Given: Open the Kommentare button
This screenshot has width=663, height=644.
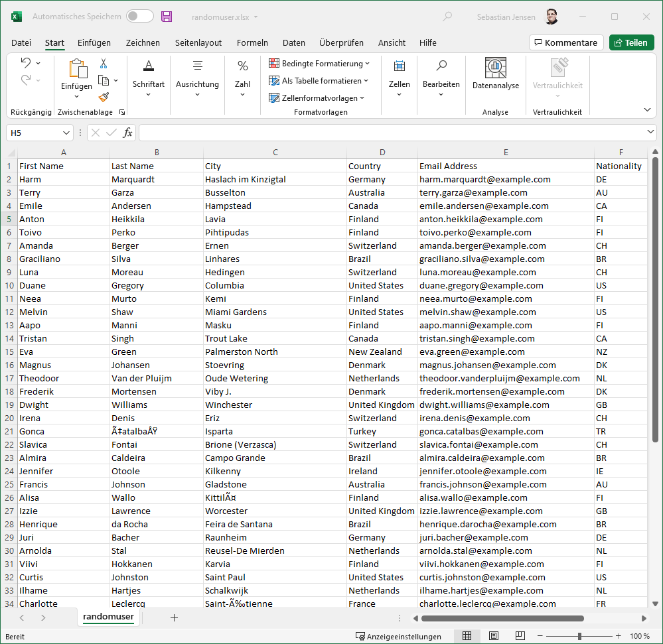Looking at the screenshot, I should point(566,42).
